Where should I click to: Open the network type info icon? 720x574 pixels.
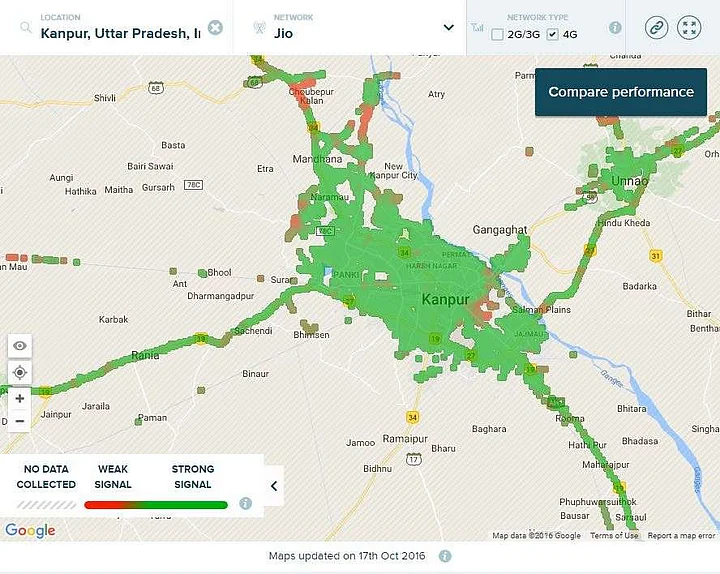pos(615,28)
